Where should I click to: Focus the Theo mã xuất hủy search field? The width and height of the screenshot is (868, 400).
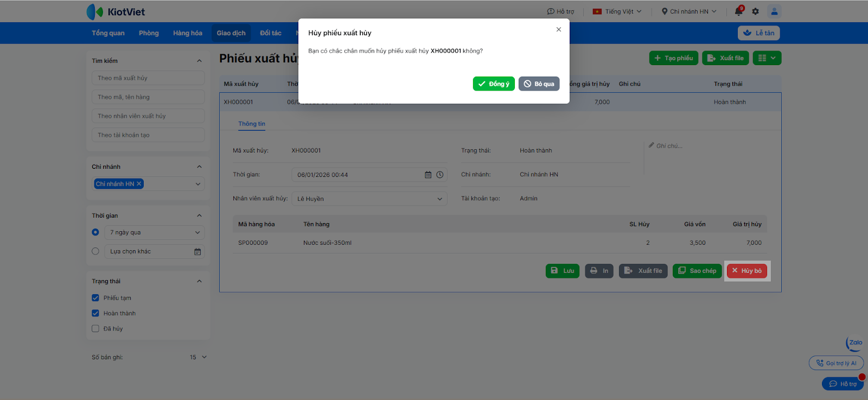[148, 78]
